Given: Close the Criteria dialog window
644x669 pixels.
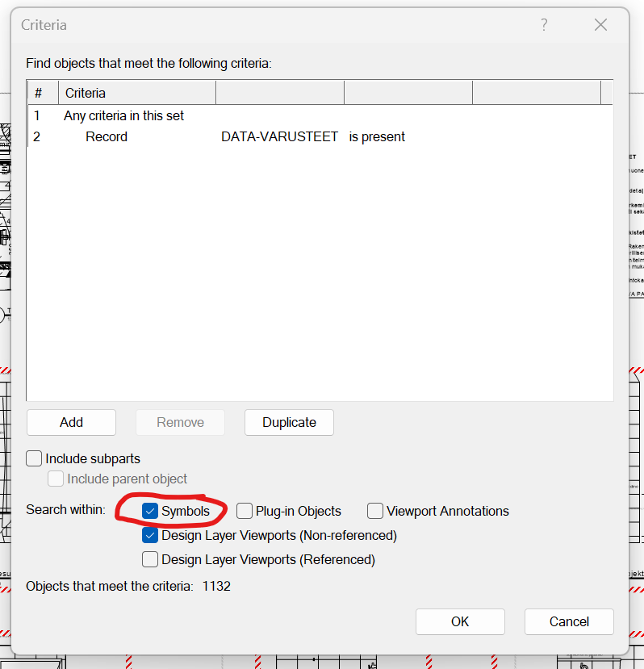Looking at the screenshot, I should click(600, 25).
